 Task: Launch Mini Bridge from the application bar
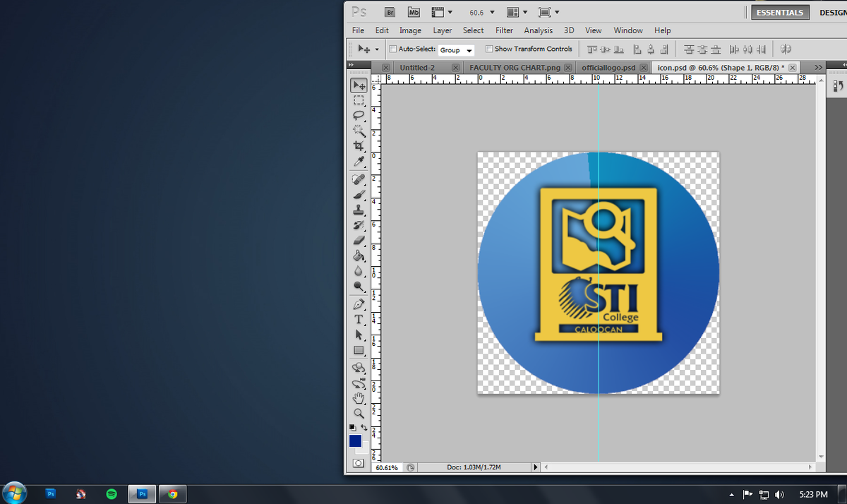point(414,12)
